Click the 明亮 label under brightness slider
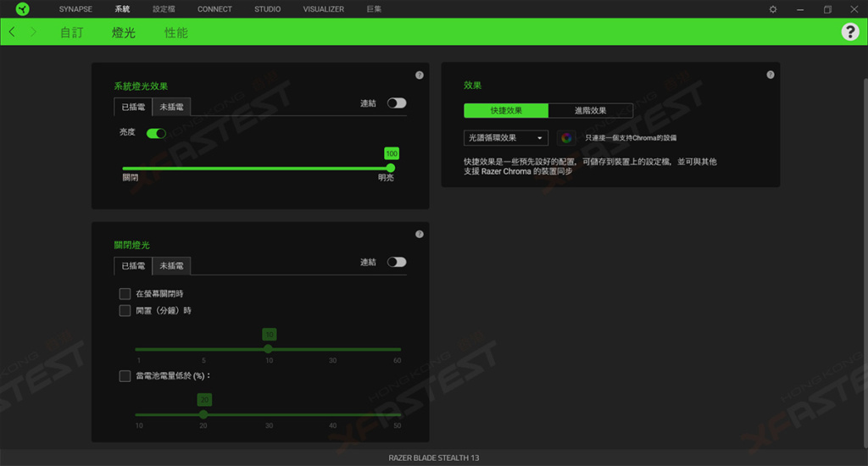 [386, 178]
